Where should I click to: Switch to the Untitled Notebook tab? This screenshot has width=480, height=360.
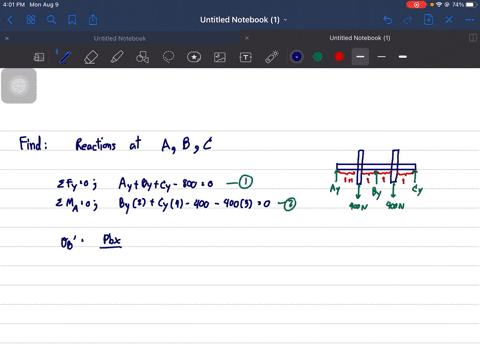[120, 38]
